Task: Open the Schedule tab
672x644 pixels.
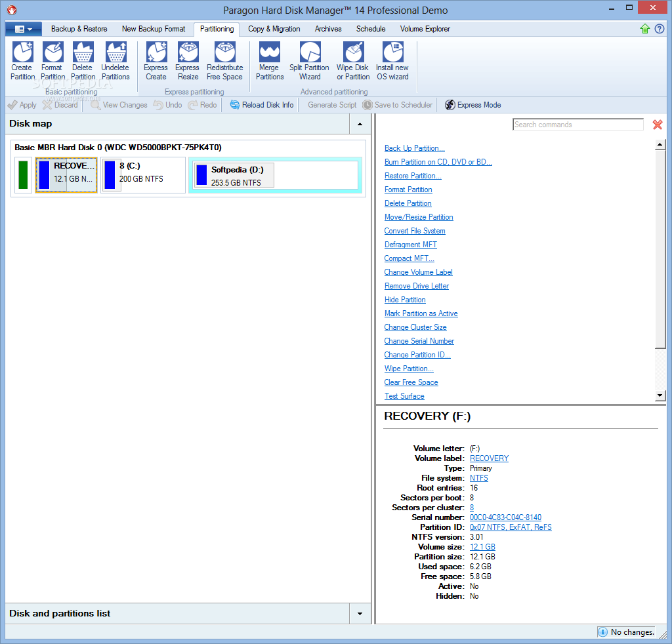Action: coord(371,29)
